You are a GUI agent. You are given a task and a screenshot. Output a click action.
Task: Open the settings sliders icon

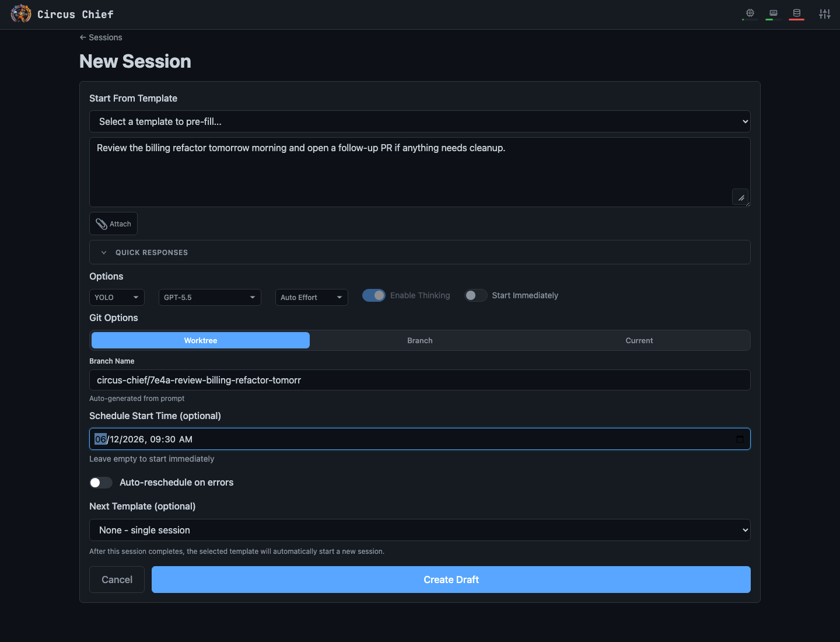(x=825, y=14)
